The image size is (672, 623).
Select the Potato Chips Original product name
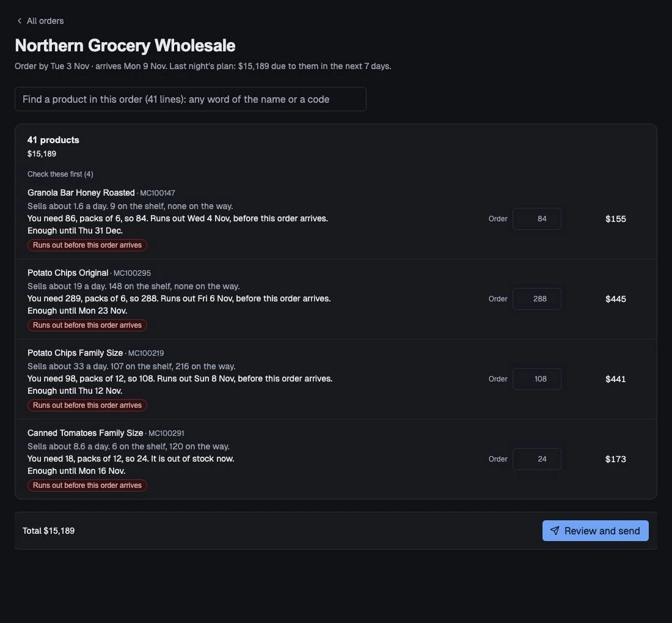[68, 273]
